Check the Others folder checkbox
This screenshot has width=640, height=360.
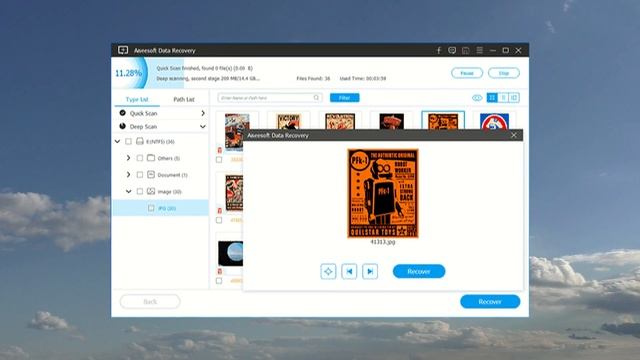tap(140, 158)
